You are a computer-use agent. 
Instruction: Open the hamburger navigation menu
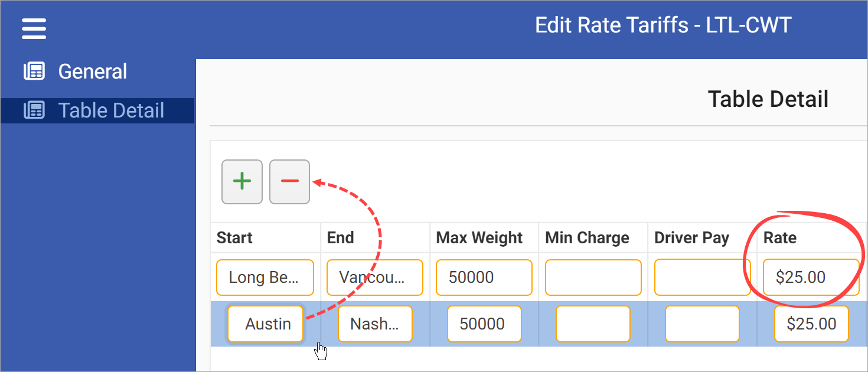34,28
